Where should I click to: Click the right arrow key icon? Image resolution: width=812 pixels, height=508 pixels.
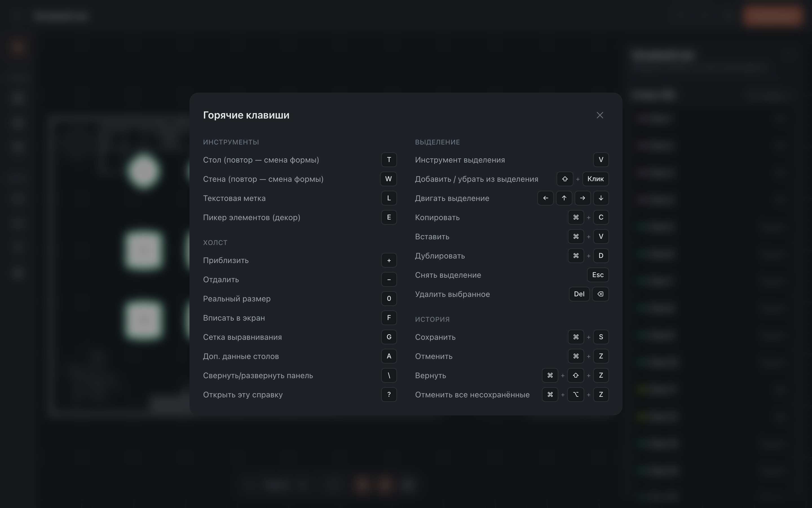pos(582,198)
